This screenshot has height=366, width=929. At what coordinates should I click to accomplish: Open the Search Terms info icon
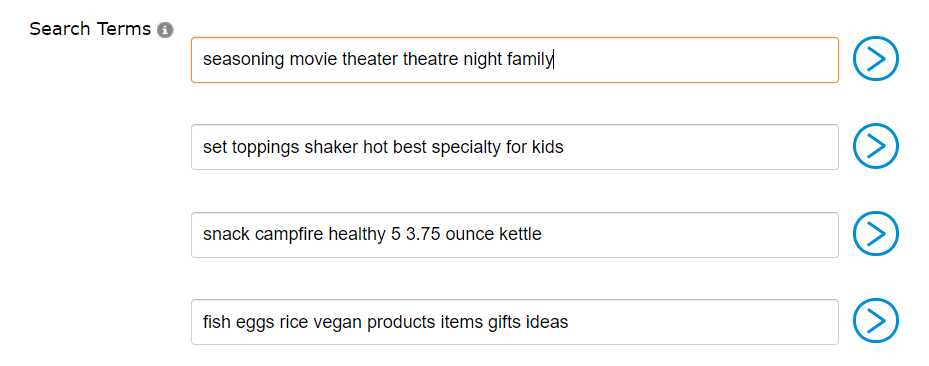tap(165, 30)
